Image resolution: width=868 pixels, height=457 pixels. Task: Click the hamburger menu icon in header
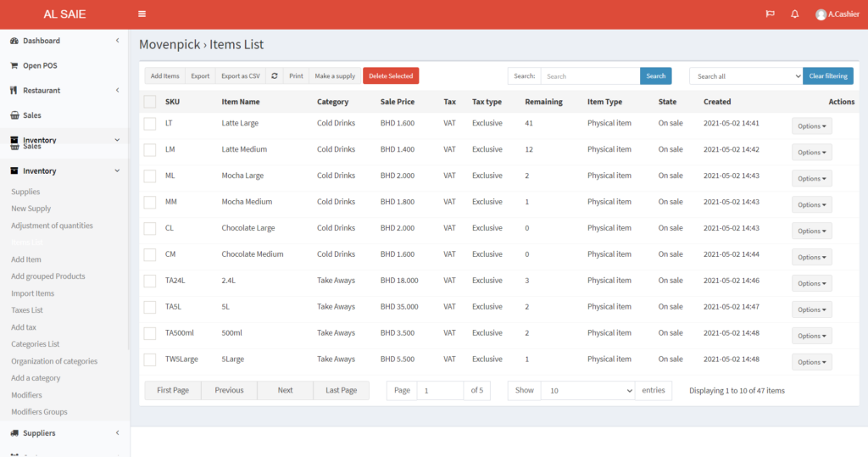142,14
